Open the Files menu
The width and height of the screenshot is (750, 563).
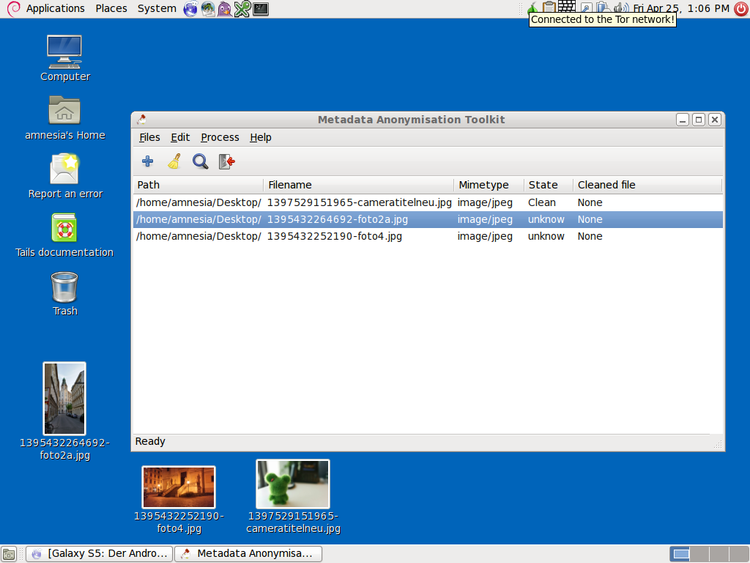pos(149,137)
